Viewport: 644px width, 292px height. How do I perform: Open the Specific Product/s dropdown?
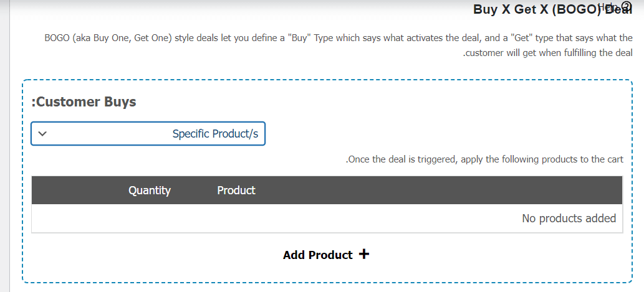pos(148,134)
